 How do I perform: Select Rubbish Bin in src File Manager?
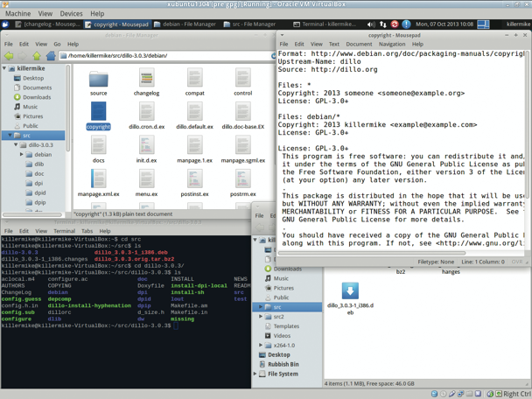tap(283, 364)
